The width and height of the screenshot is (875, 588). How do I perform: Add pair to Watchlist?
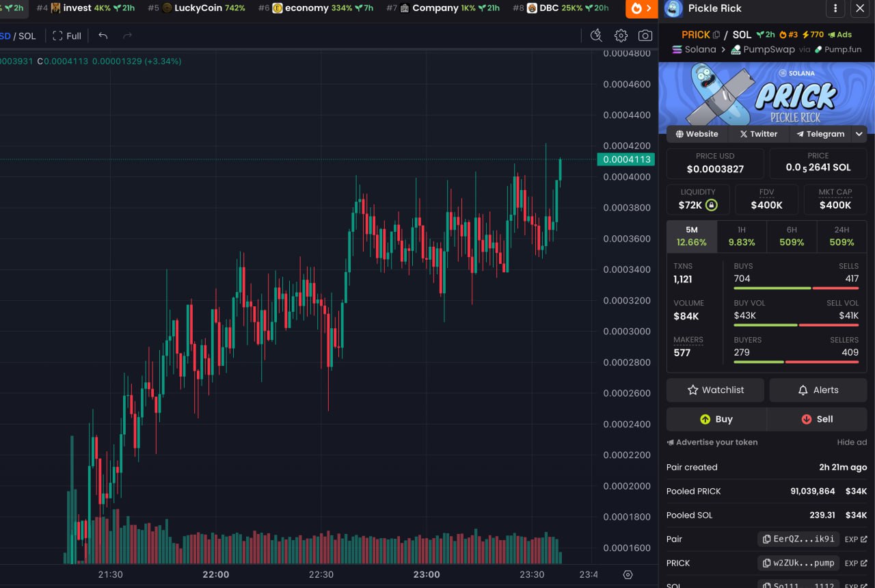point(715,390)
